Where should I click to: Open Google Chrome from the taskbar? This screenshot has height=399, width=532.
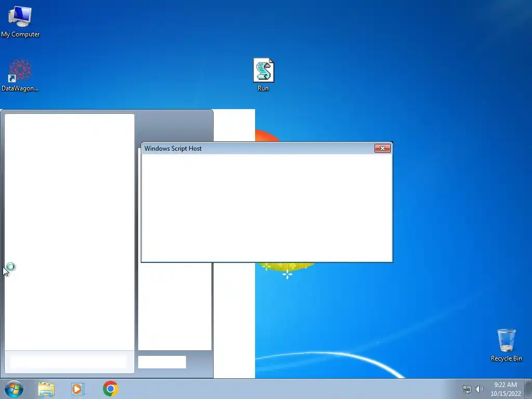(110, 389)
